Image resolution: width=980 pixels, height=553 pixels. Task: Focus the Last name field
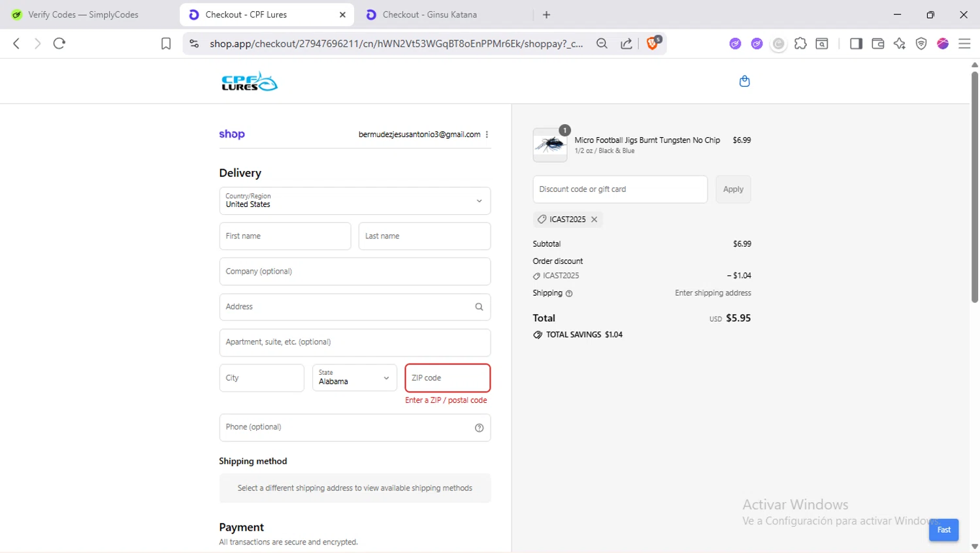click(424, 236)
